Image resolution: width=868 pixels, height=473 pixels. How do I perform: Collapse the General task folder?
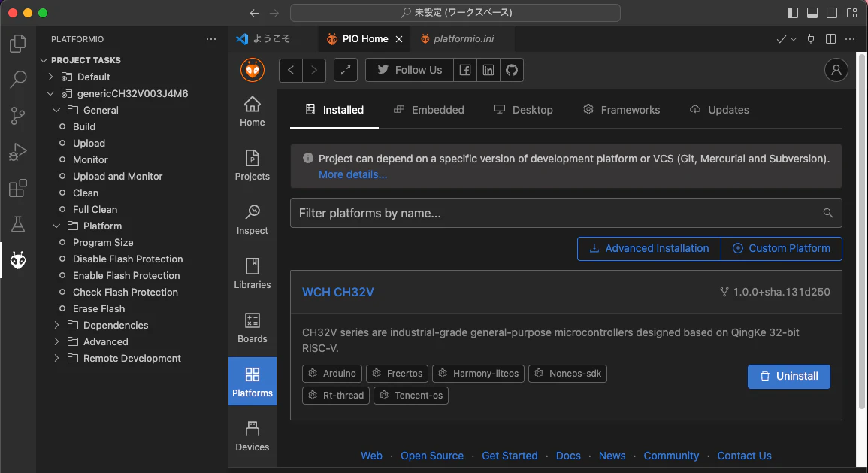coord(56,111)
